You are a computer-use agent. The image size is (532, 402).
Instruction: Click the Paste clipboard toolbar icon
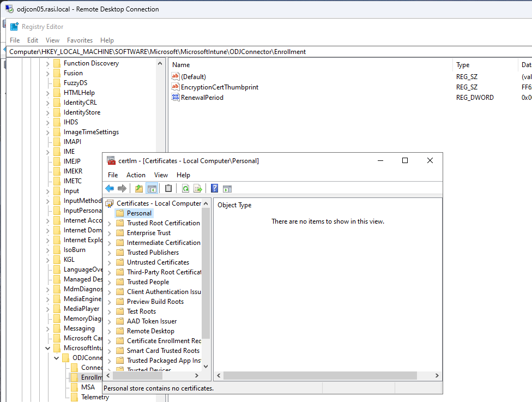[x=168, y=188]
